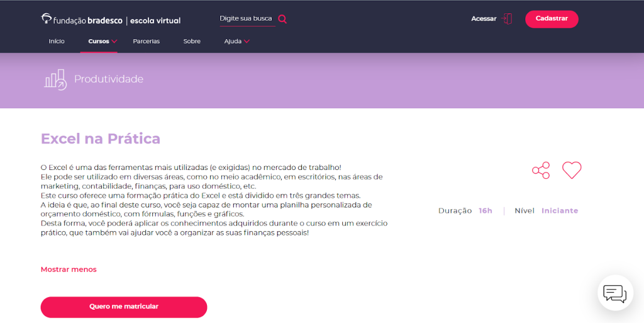Open the Ajuda menu label
Screen dimensions: 644x323
(233, 41)
